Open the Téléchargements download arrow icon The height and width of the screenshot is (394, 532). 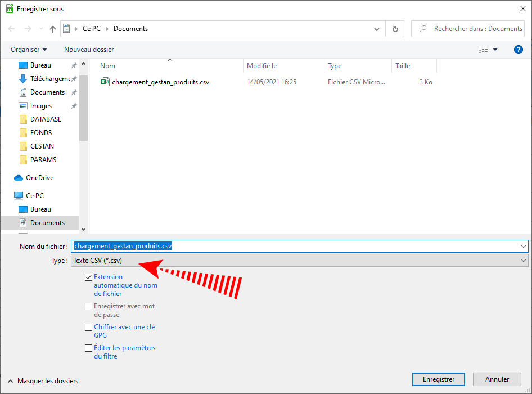[x=23, y=79]
